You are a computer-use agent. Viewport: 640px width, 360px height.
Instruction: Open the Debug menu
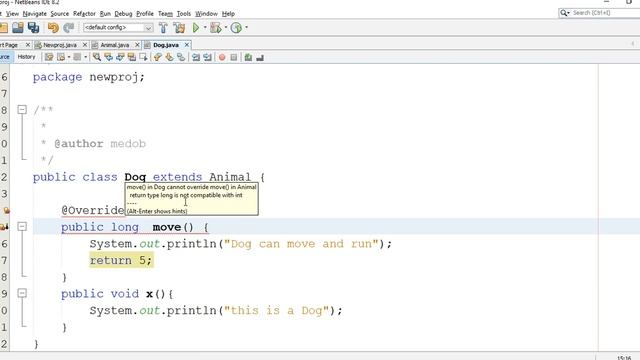(x=123, y=13)
